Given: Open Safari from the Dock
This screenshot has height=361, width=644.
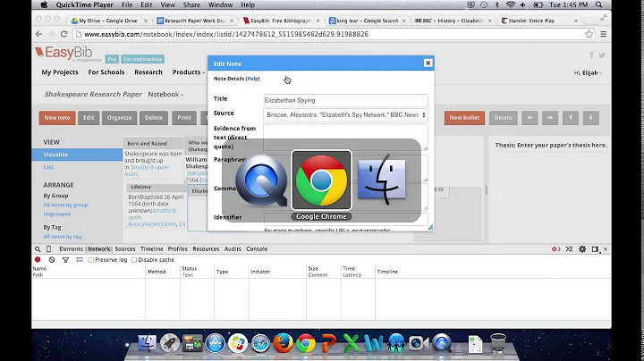Looking at the screenshot, I should coord(260,343).
